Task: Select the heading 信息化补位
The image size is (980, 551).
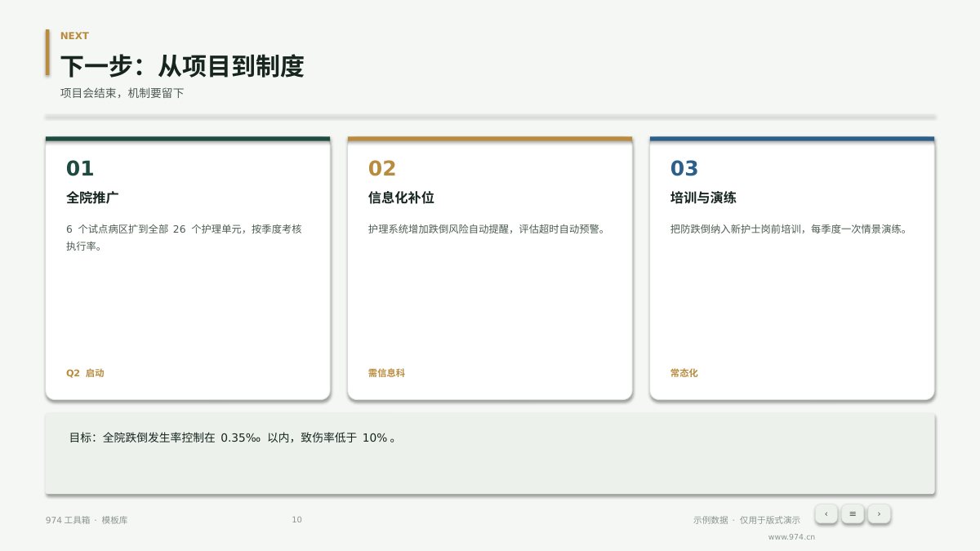Action: click(401, 198)
